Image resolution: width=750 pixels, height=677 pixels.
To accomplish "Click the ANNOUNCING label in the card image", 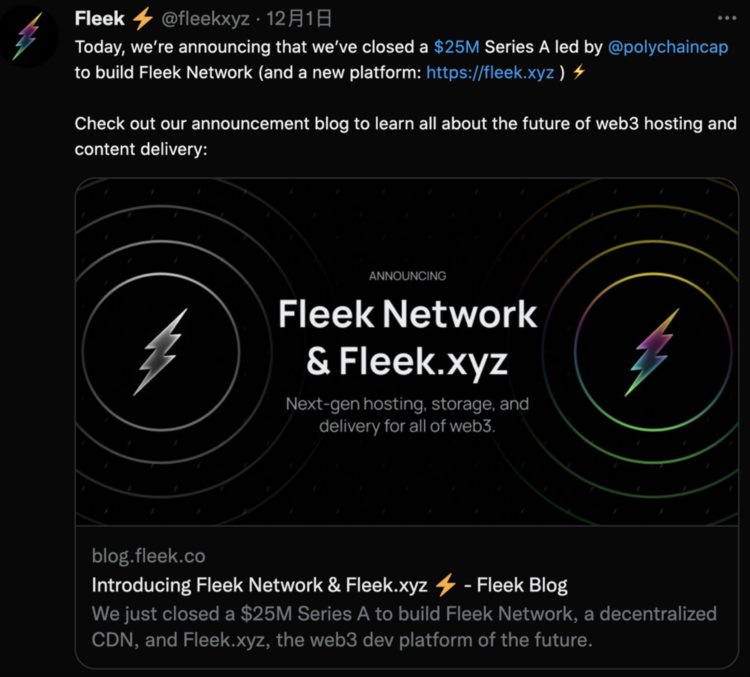I will point(407,276).
